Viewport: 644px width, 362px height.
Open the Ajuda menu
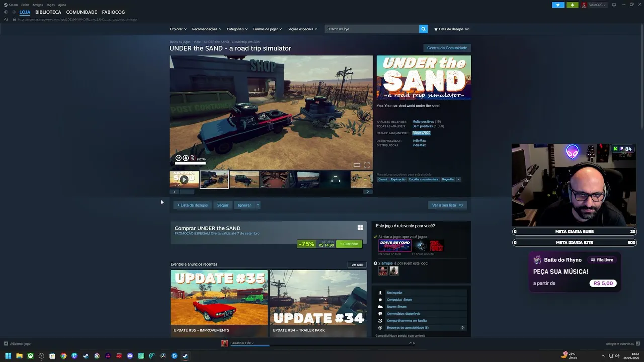[62, 5]
